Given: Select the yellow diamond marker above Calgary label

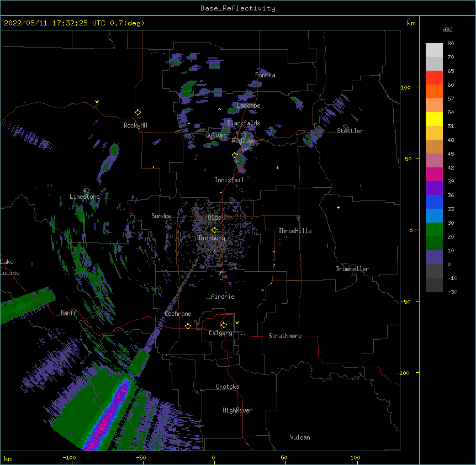Looking at the screenshot, I should [x=224, y=325].
